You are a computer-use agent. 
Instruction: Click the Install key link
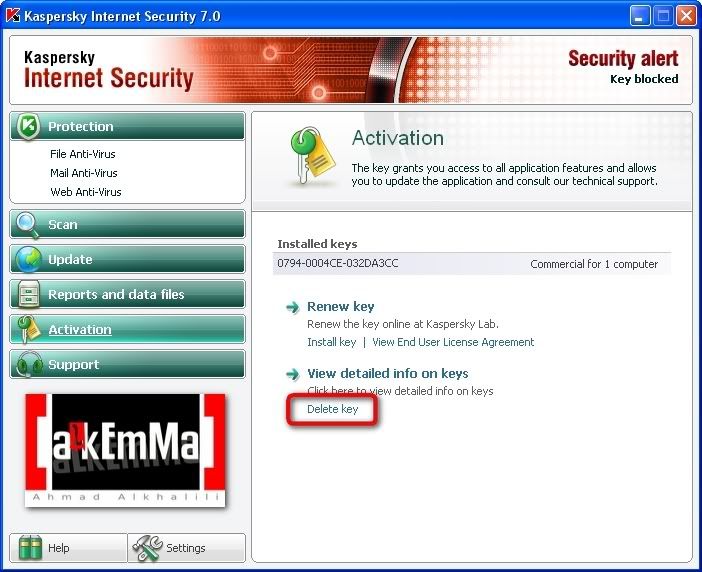click(x=332, y=342)
